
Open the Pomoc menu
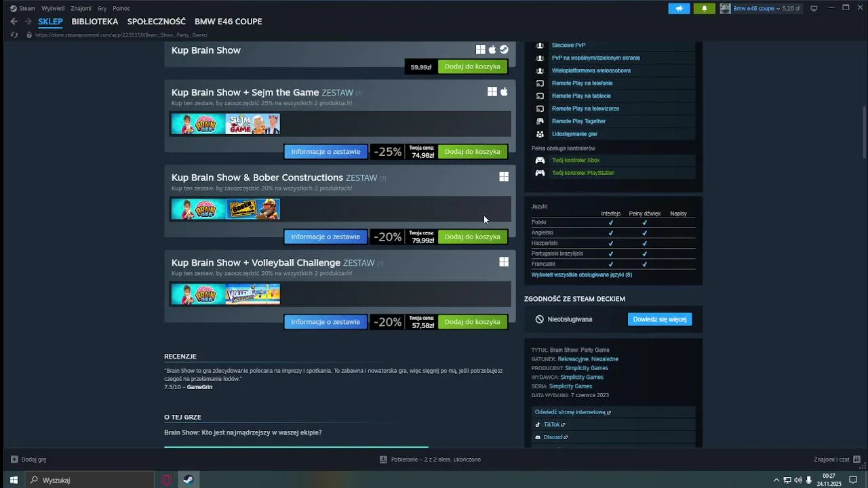[121, 8]
